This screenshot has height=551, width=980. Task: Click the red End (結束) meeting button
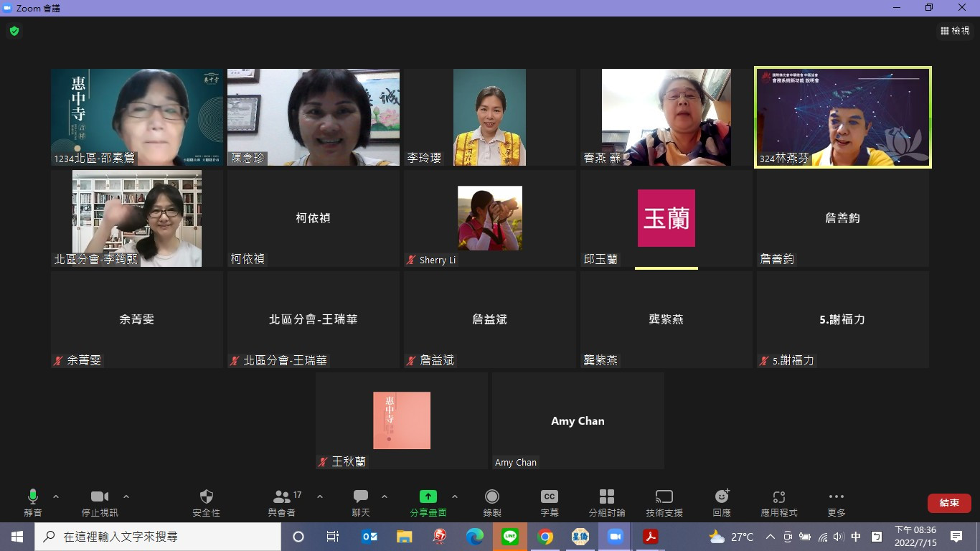tap(949, 503)
